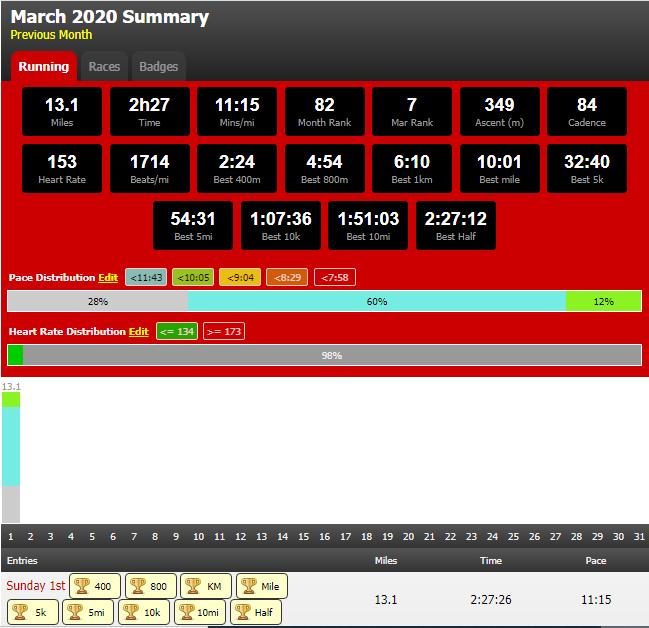Click the 5mi trophy badge

click(88, 612)
